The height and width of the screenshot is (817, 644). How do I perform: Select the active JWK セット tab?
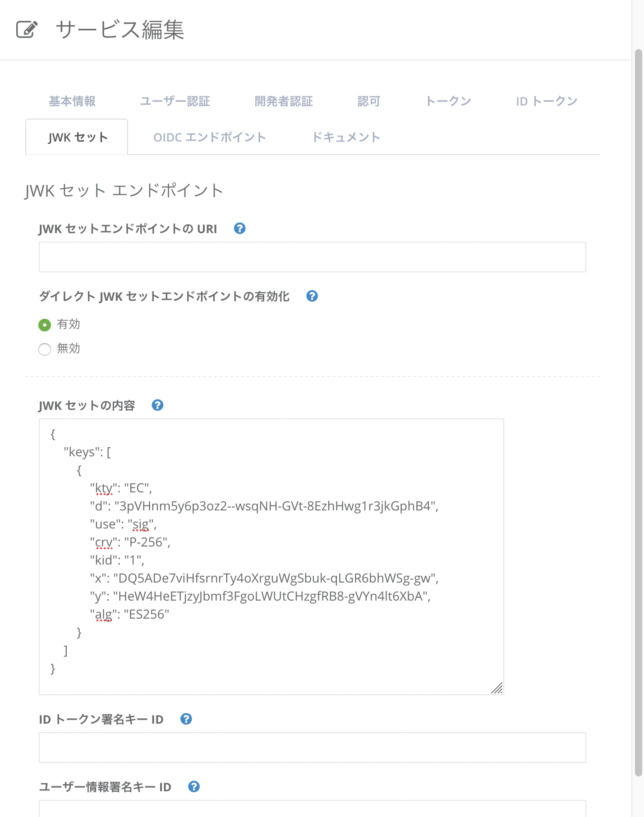[76, 137]
